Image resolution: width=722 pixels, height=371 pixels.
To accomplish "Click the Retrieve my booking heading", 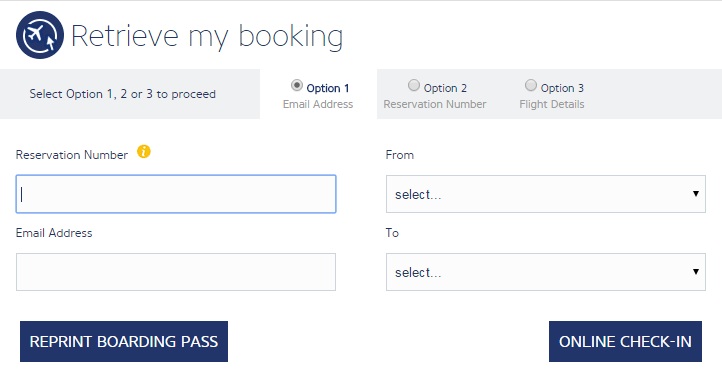I will tap(207, 37).
